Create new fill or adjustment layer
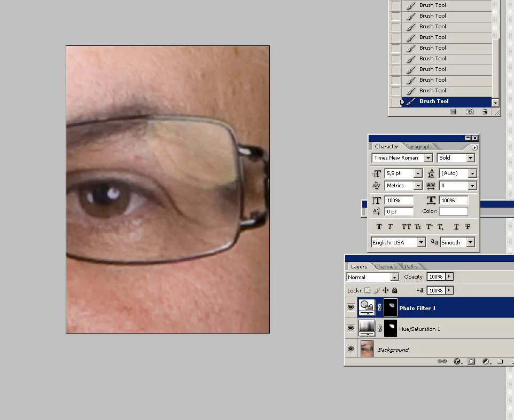The image size is (514, 420). (486, 361)
